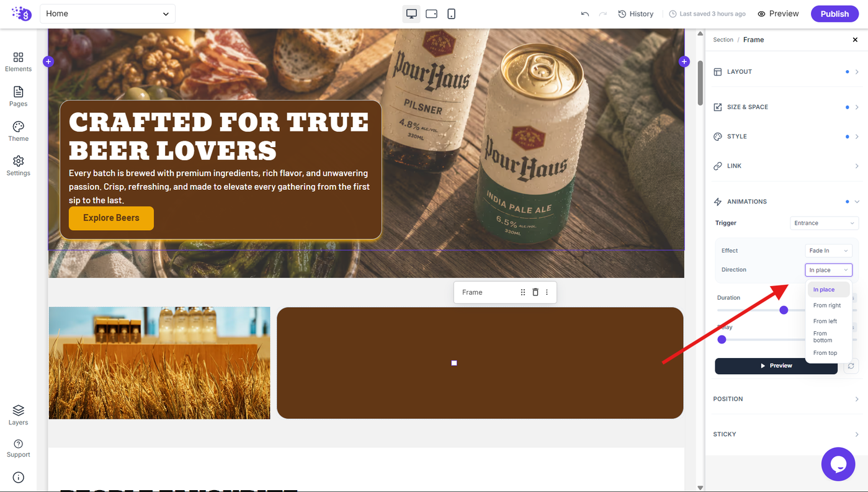Choose From top direction option
The width and height of the screenshot is (868, 492).
tap(825, 353)
